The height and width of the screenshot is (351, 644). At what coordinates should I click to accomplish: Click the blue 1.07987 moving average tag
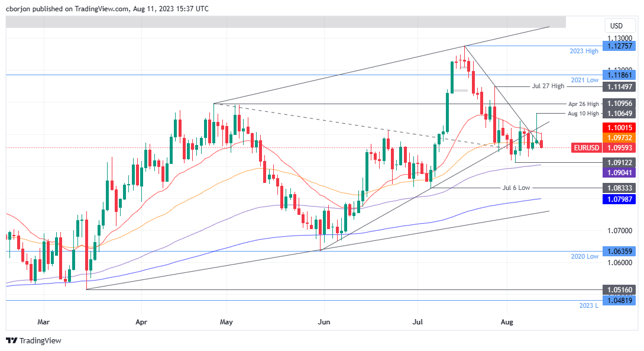(x=619, y=199)
